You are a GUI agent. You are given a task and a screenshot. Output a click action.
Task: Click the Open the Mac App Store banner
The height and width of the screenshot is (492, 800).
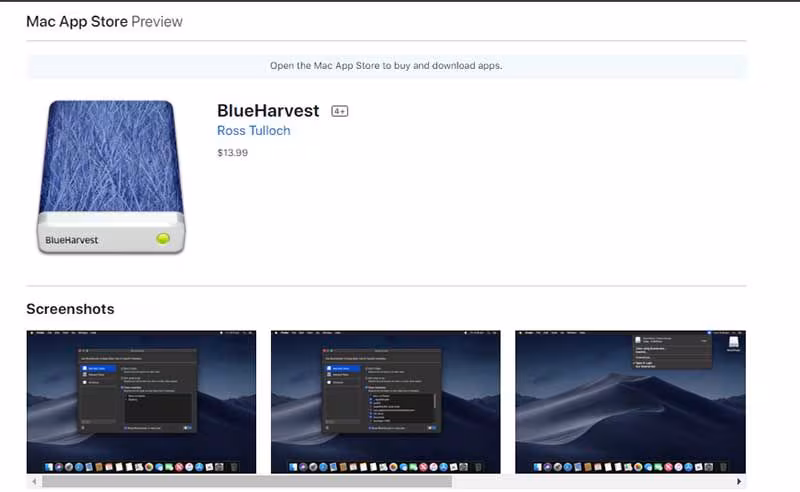(386, 66)
